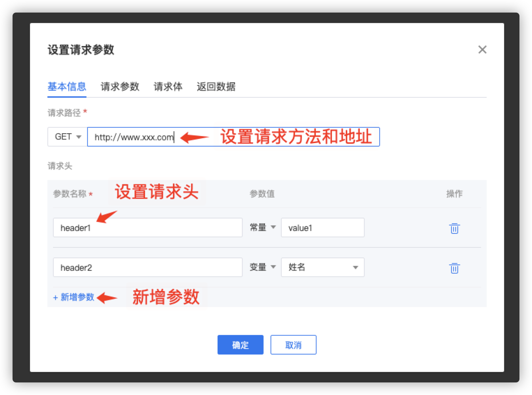Open the 姓名 variable dropdown
532x395 pixels.
[322, 267]
